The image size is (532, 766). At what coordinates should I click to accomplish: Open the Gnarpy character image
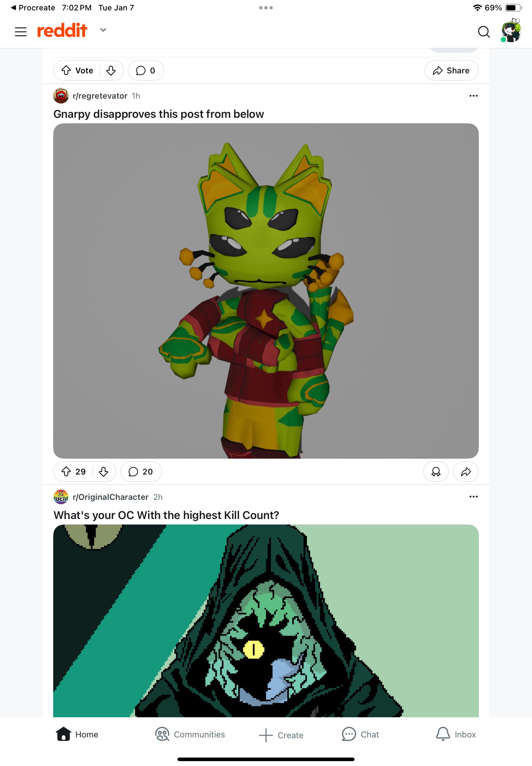[266, 291]
